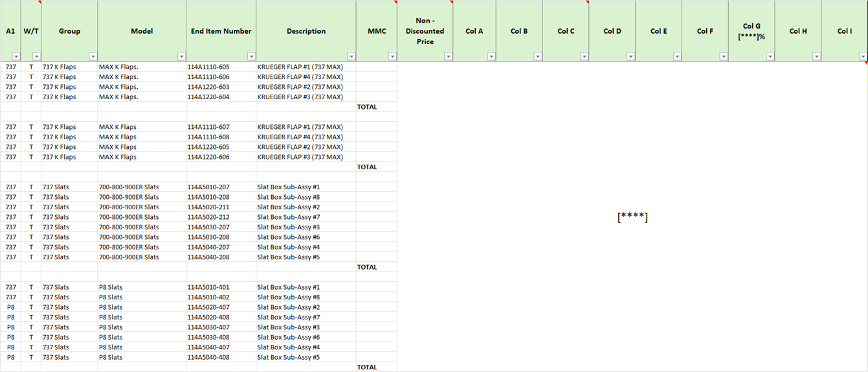This screenshot has width=868, height=372.
Task: Select the Description header cell
Action: tap(306, 30)
